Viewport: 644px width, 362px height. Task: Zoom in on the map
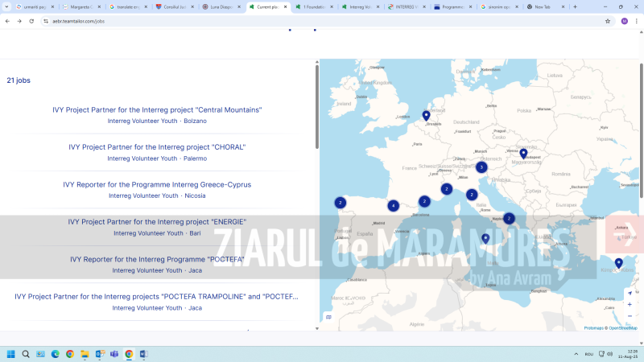click(630, 305)
